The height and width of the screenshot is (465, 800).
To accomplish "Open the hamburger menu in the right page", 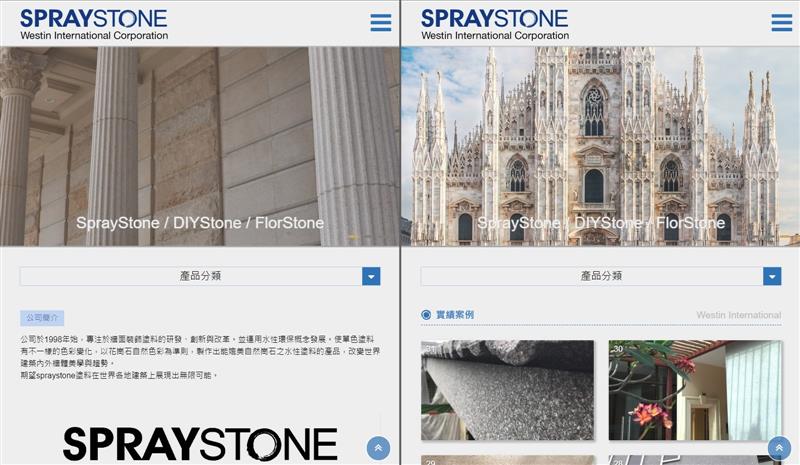I will click(782, 22).
